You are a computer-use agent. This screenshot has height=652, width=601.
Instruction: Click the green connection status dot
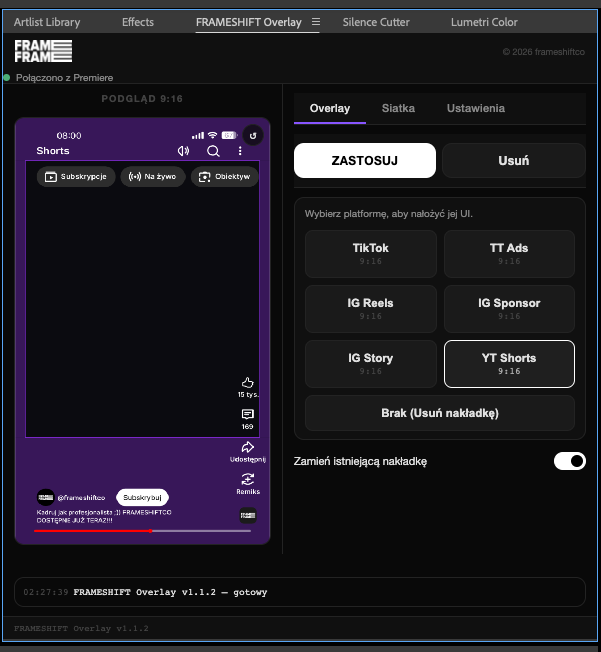[x=6, y=77]
